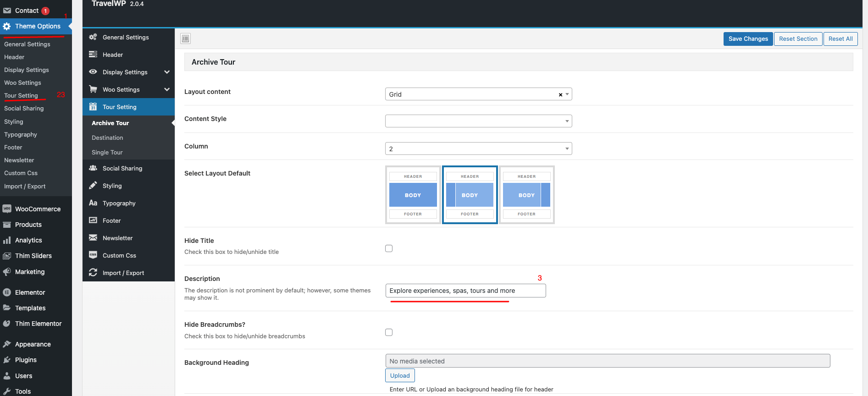
Task: Click the Background Heading media field
Action: point(608,361)
